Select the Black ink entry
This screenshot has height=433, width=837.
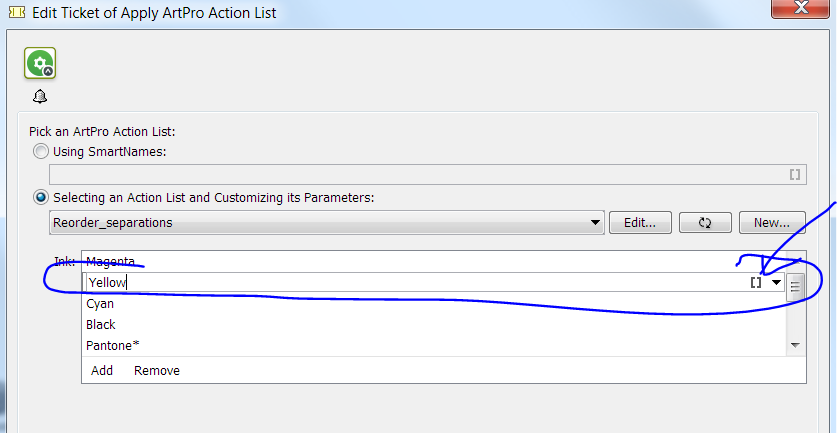(x=101, y=325)
